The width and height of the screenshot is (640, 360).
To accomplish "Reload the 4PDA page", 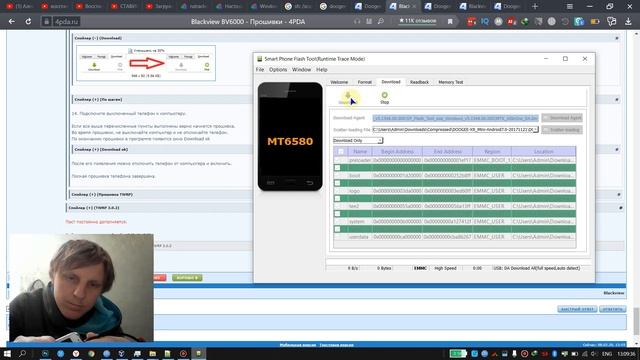I will tap(28, 21).
